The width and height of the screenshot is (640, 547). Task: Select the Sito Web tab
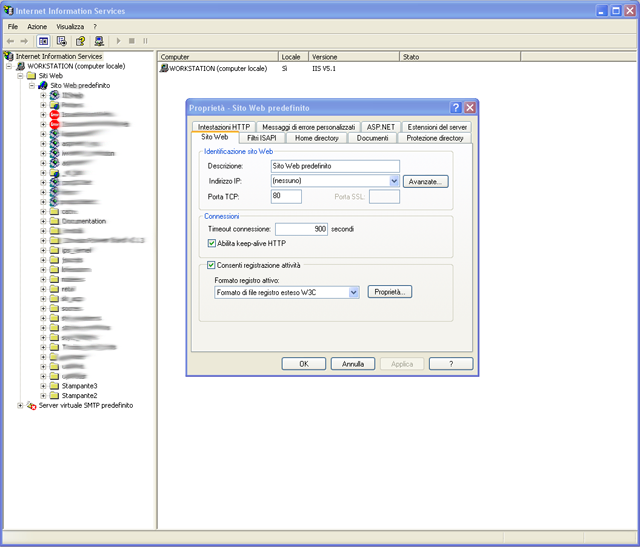click(215, 137)
